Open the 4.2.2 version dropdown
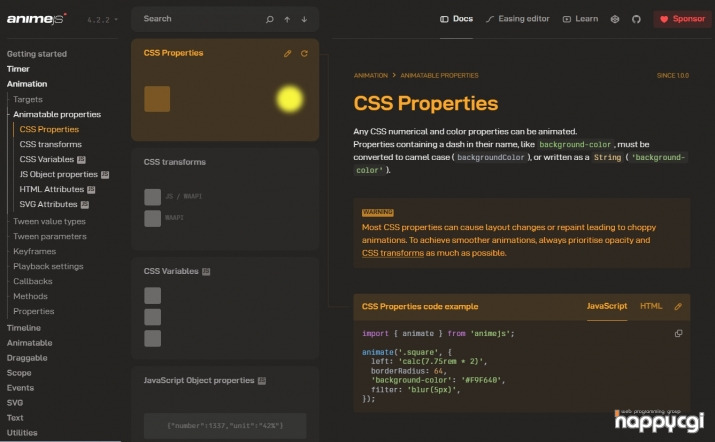 pyautogui.click(x=102, y=20)
